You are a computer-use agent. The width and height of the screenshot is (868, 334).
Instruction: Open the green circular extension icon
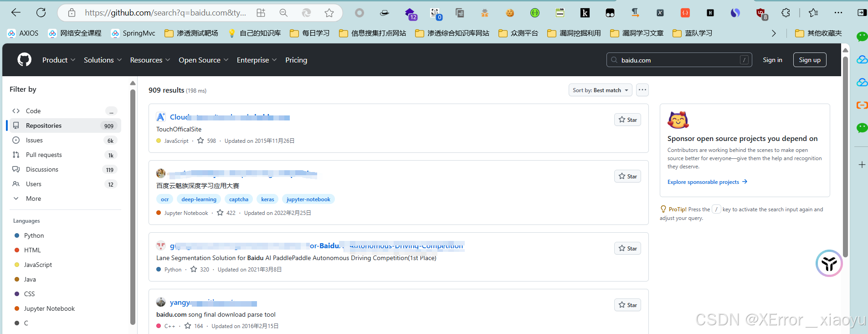tap(535, 13)
